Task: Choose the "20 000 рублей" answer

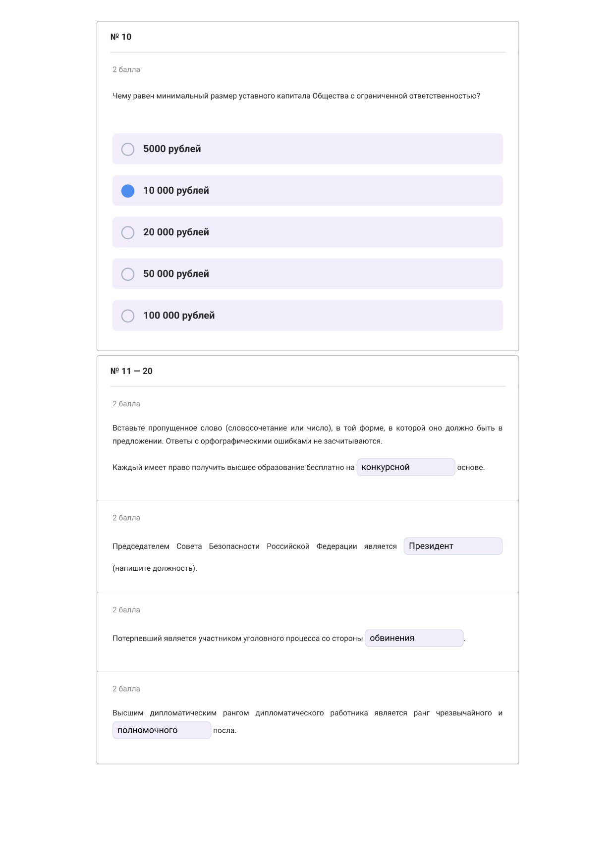Action: 307,232
